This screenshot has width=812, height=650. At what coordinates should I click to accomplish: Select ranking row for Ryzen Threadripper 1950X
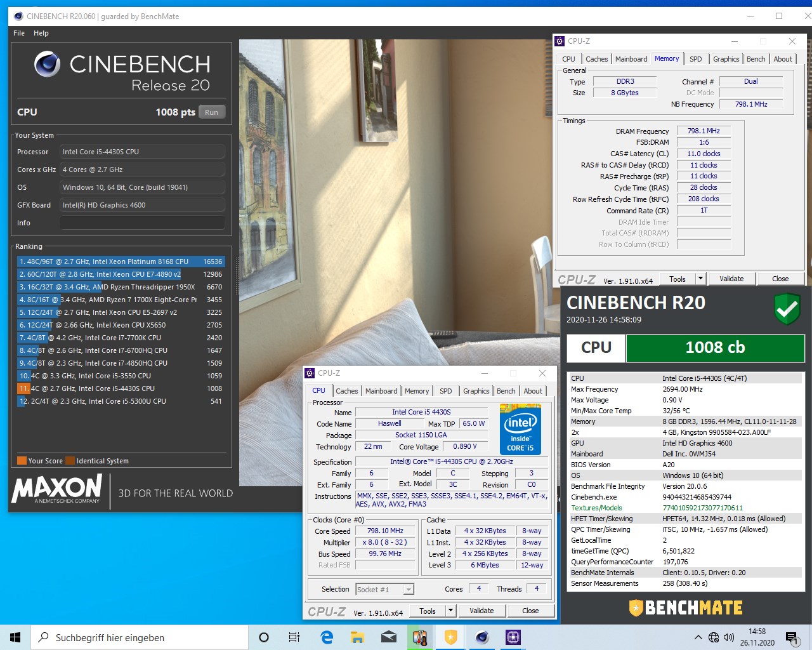point(121,287)
